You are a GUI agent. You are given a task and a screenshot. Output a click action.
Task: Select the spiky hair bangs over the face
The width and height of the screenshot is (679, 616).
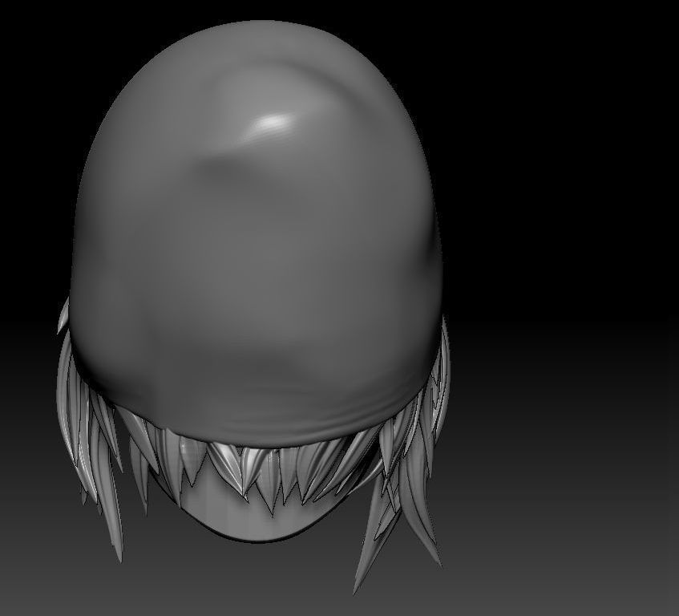point(265,470)
